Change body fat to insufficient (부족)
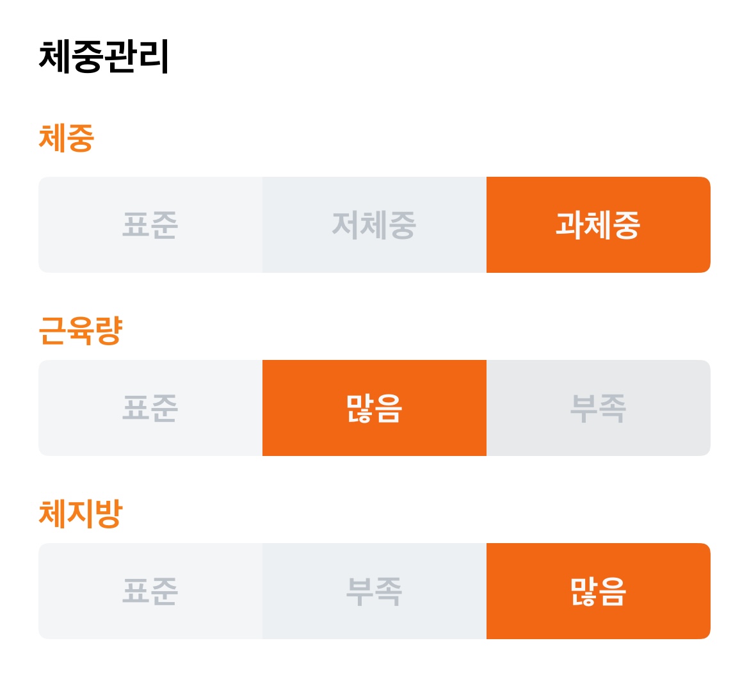 374,591
